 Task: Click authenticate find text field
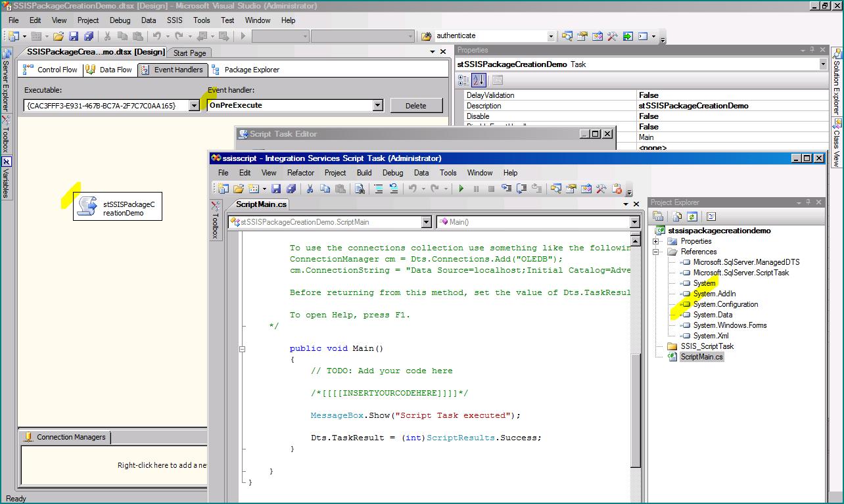click(490, 36)
